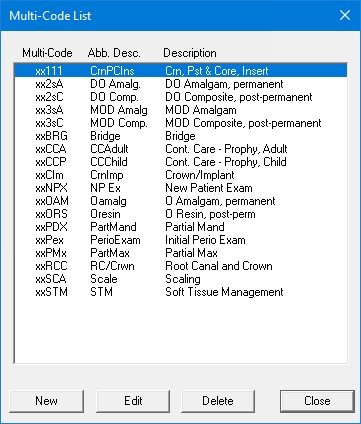
Task: Click the 'CCChild' abbreviation
Action: [x=109, y=162]
